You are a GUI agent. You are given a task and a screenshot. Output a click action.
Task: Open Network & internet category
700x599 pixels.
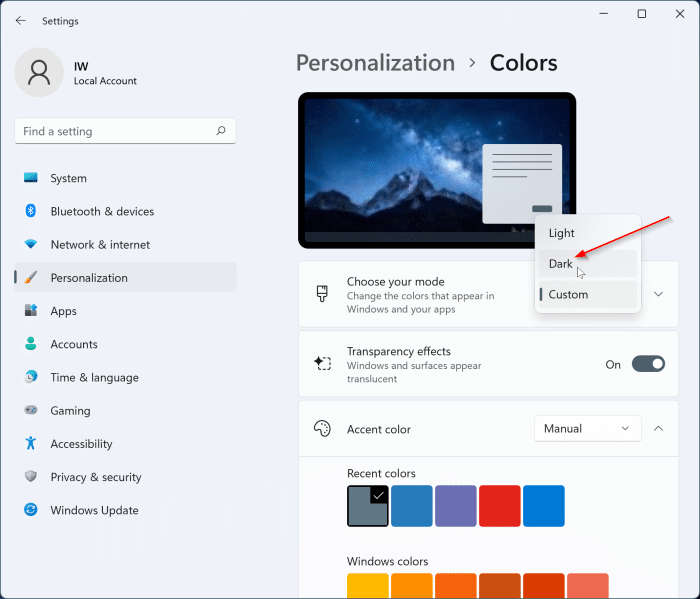click(125, 244)
